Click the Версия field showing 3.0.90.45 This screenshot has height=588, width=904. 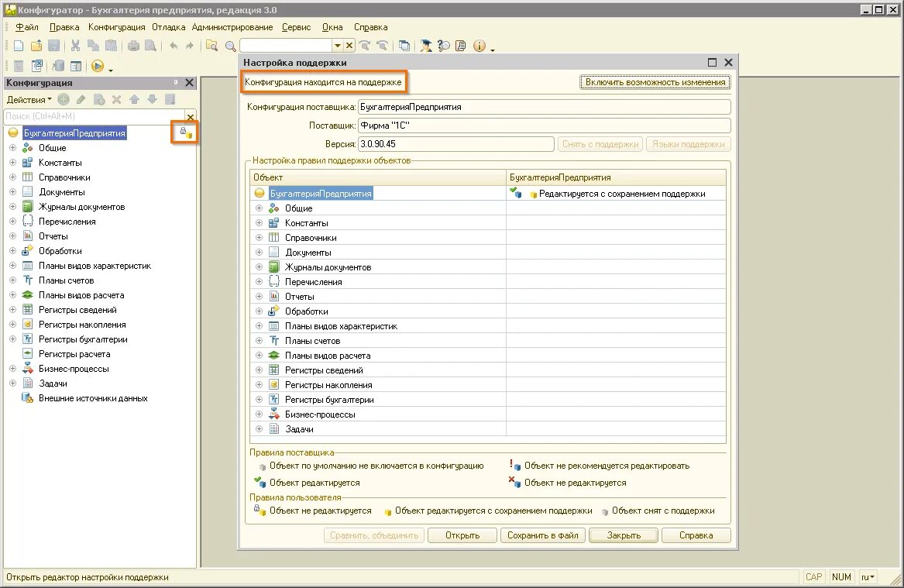[456, 144]
